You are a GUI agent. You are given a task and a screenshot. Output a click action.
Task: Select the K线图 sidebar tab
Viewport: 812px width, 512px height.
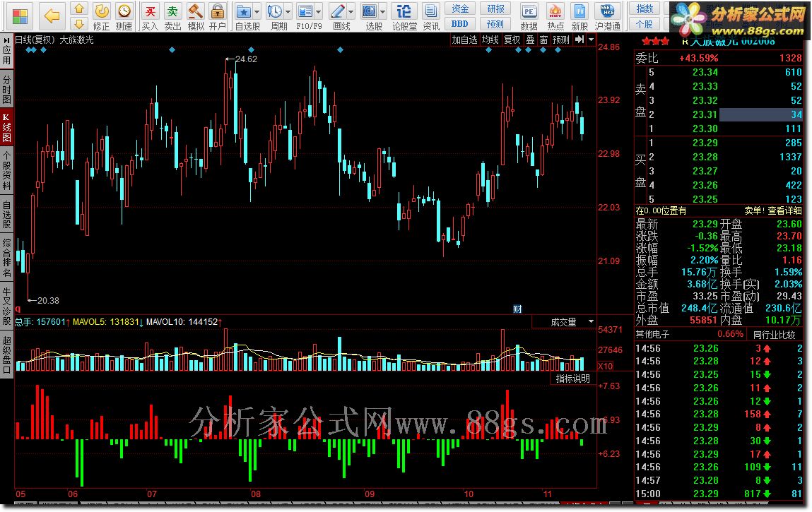(x=6, y=126)
